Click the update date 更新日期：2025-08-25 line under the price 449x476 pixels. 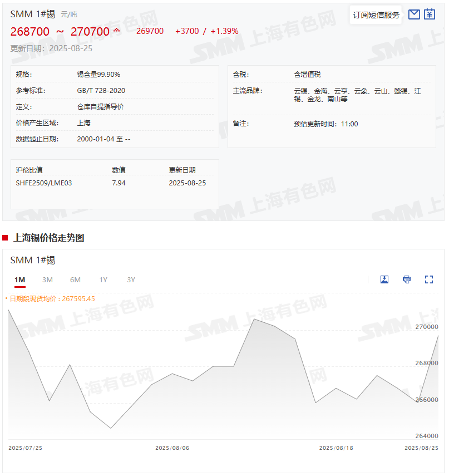pos(51,48)
